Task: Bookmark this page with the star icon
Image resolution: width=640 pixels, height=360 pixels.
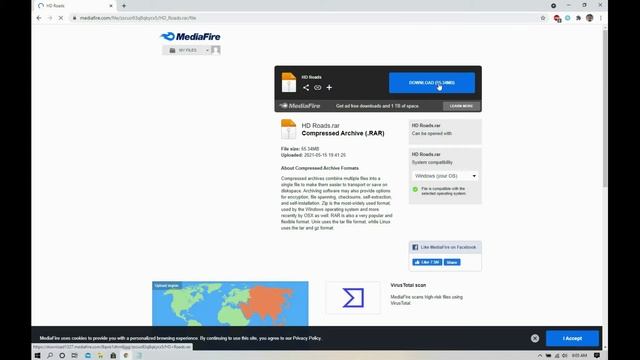Action: tap(543, 18)
